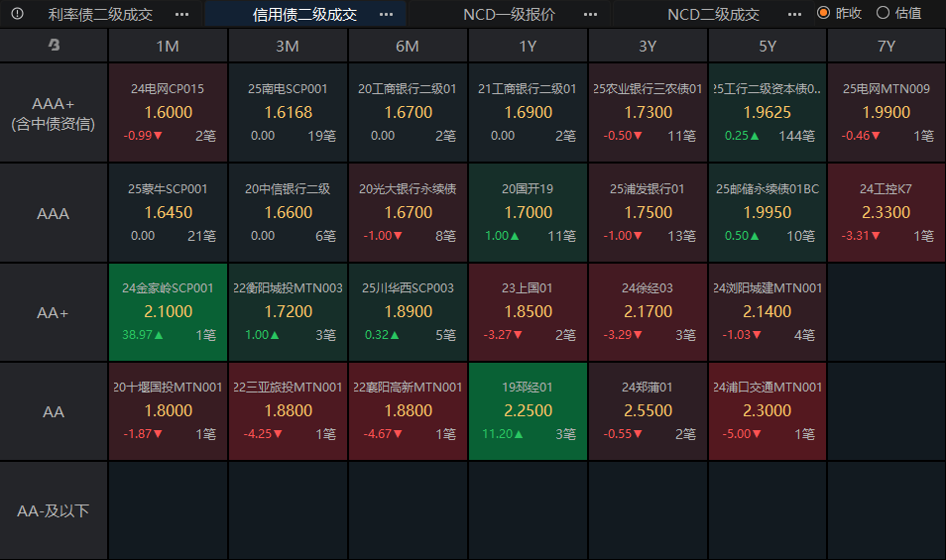
Task: Select the AAA+ (含中债资信) rating row header
Action: coord(54,113)
